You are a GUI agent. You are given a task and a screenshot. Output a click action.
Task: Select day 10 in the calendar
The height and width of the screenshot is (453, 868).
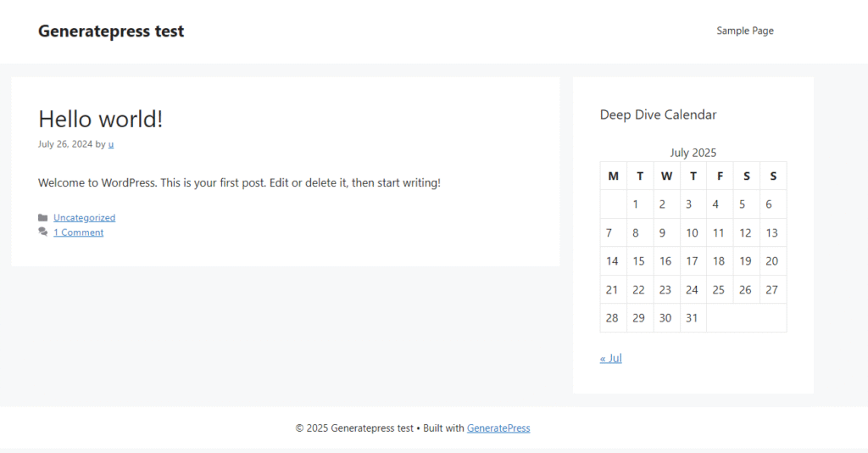coord(692,233)
